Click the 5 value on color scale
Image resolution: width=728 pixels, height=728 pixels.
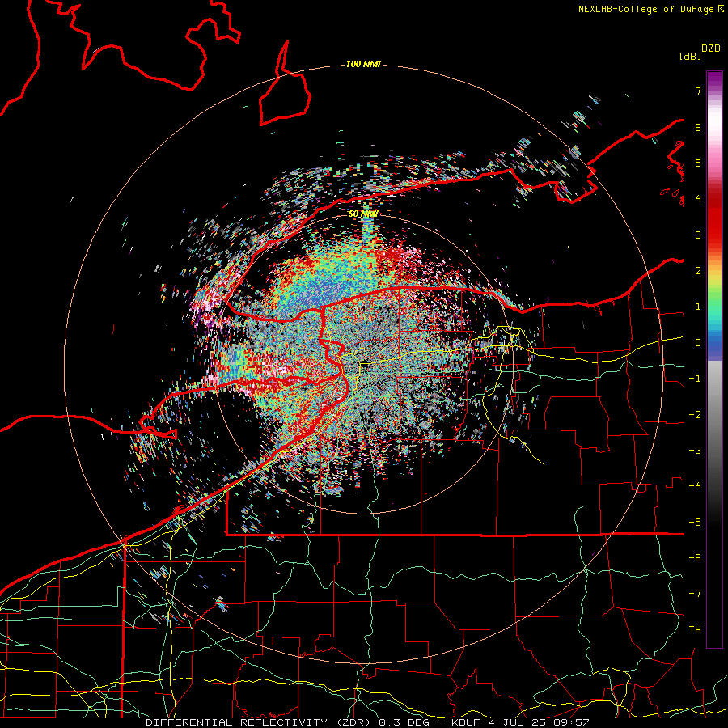click(698, 163)
